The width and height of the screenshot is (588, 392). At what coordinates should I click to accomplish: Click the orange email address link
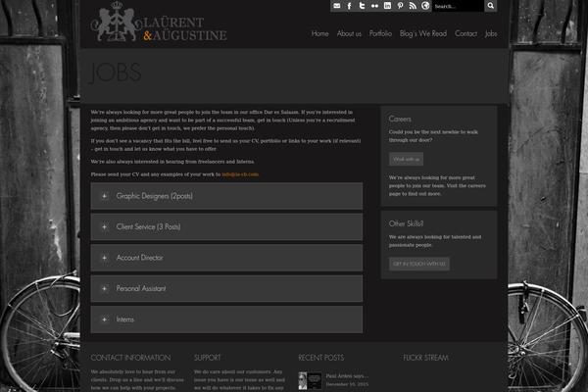coord(240,174)
